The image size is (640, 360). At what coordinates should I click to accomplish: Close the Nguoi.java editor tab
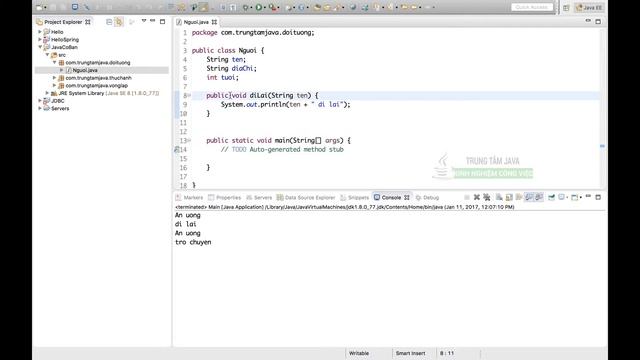coord(214,22)
